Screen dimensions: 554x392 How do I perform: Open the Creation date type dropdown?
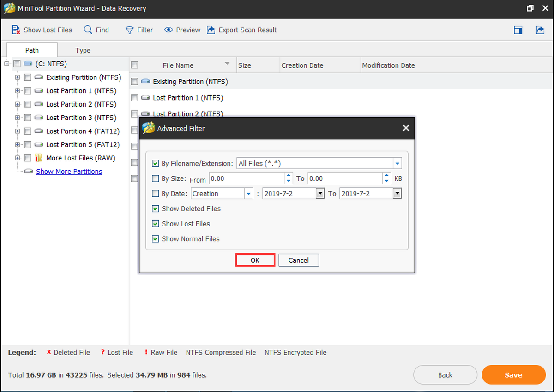click(x=249, y=194)
